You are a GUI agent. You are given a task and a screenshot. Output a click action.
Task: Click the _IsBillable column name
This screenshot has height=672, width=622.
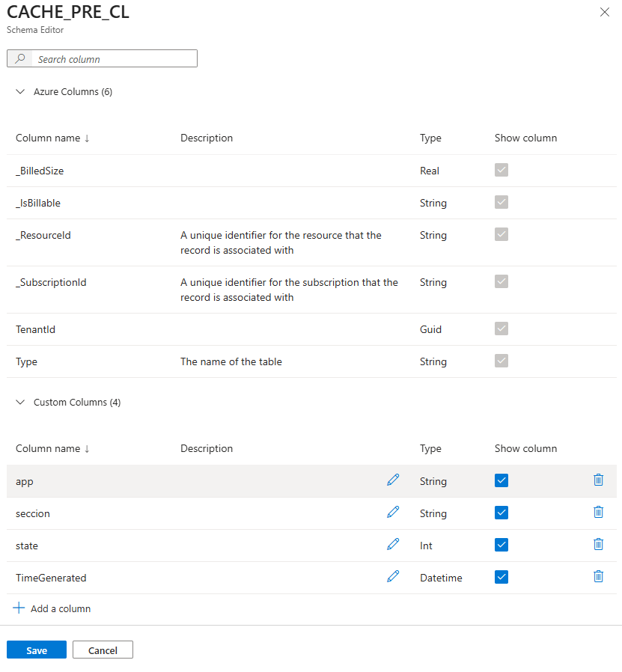(38, 203)
